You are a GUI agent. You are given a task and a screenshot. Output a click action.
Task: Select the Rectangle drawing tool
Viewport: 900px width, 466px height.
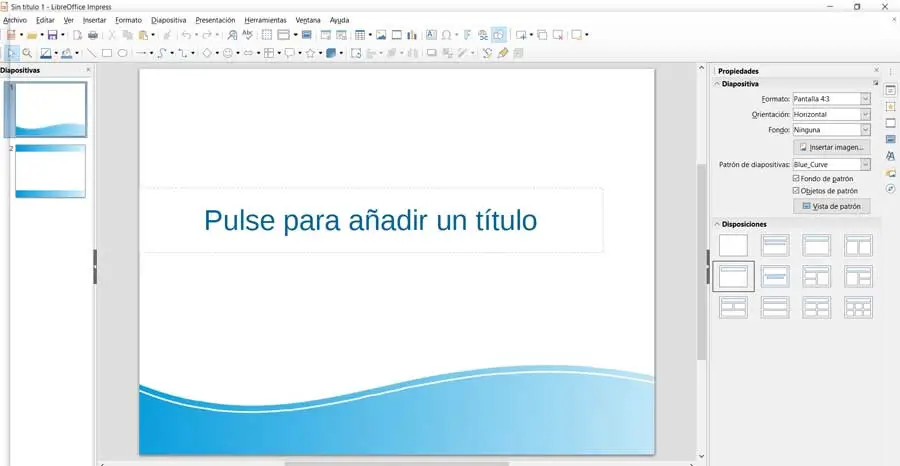[x=107, y=53]
